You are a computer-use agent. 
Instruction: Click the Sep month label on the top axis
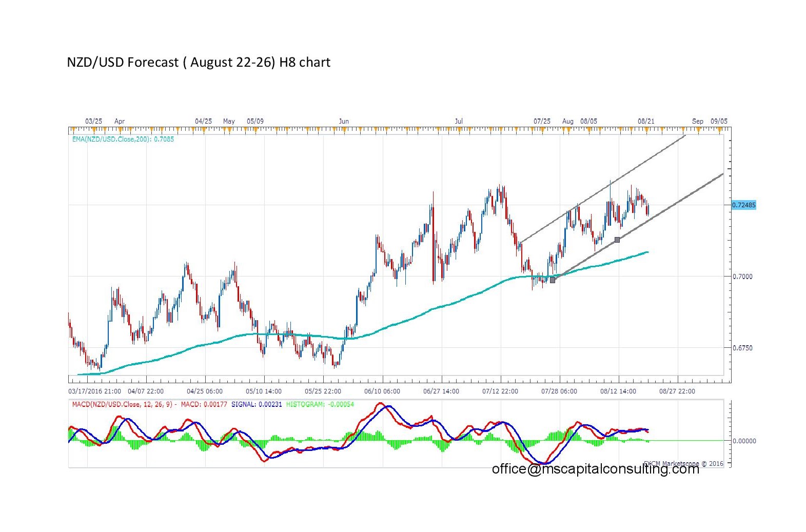point(698,121)
